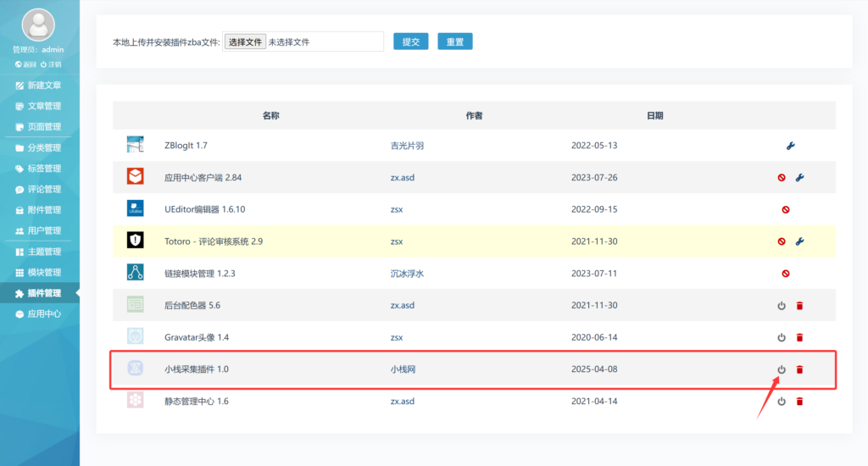Viewport: 868px width, 466px height.
Task: Click the 作者 column header
Action: click(x=474, y=116)
